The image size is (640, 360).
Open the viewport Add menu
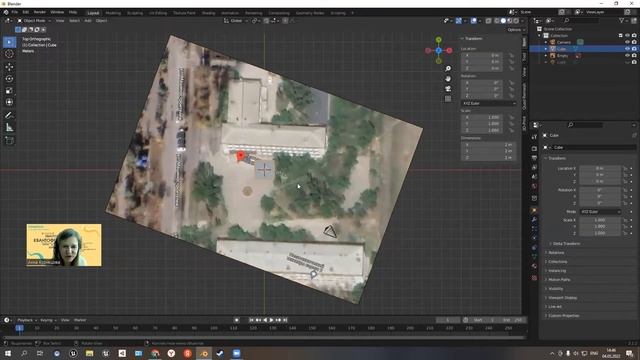coord(88,20)
